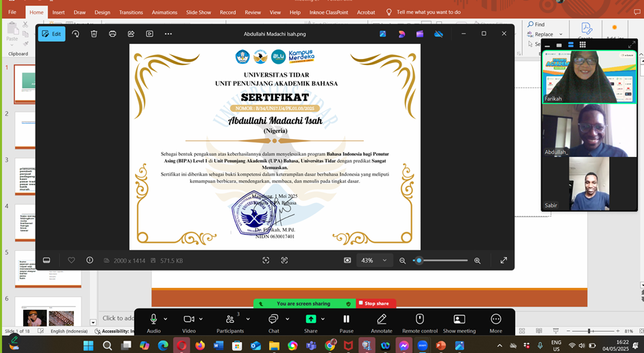Open the Clipchamp icon in Photos titlebar
This screenshot has width=644, height=353.
[420, 34]
